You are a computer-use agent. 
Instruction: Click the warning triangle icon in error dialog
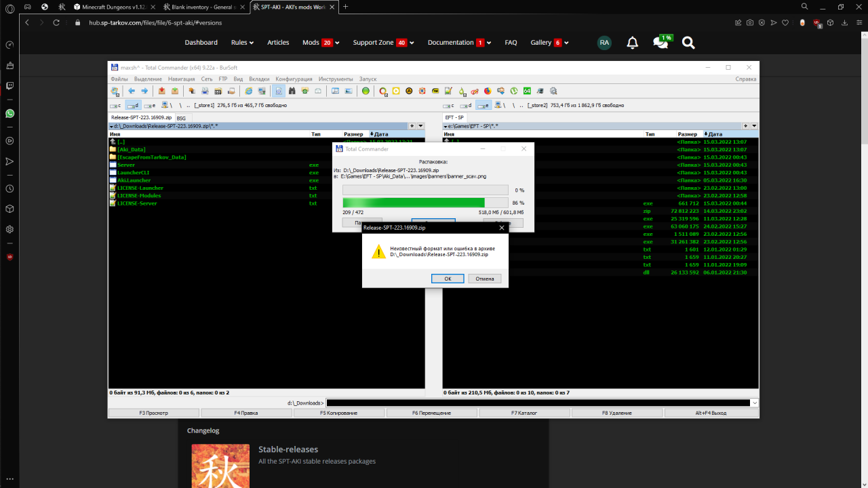click(378, 252)
